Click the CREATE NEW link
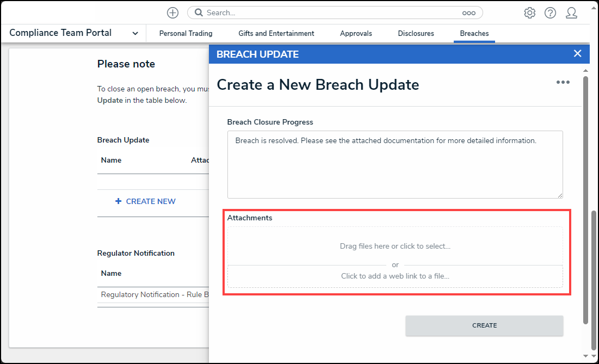The width and height of the screenshot is (599, 364). pos(145,201)
